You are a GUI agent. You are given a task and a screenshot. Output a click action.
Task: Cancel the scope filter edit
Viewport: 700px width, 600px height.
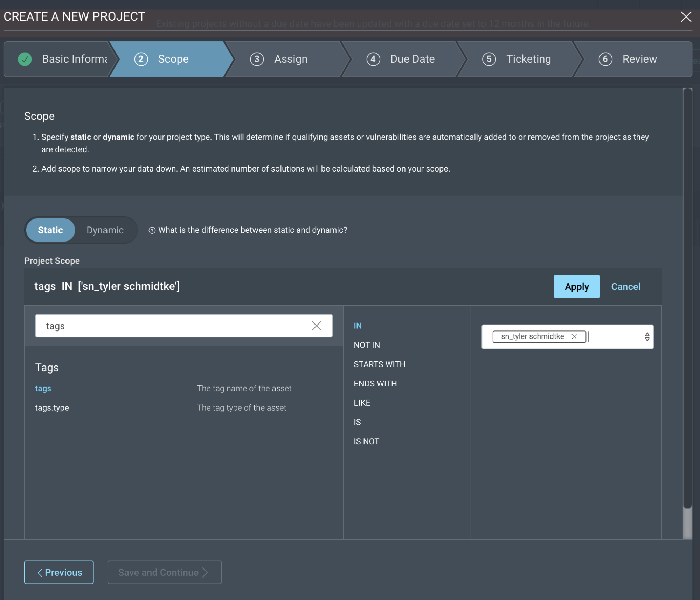coord(625,287)
